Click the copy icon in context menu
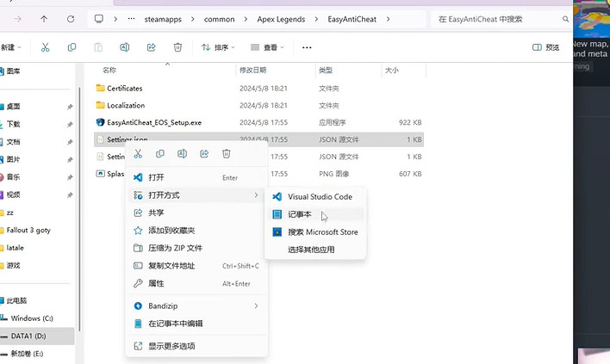 point(160,154)
